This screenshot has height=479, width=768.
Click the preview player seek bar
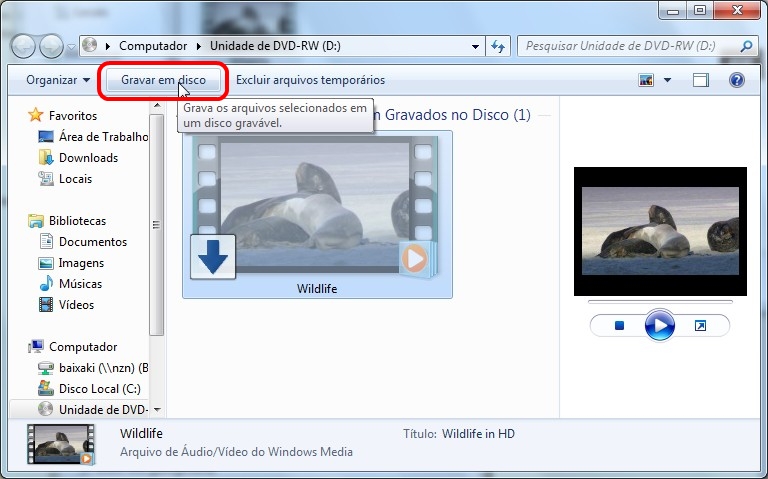click(x=659, y=301)
